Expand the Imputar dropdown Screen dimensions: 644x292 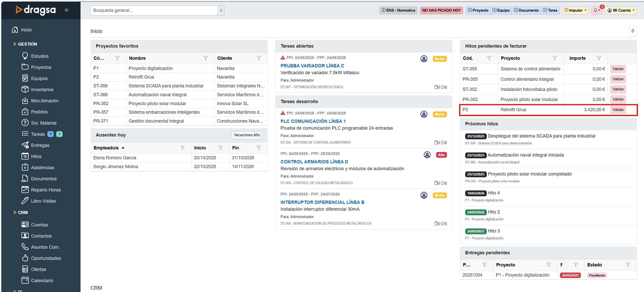pos(575,10)
